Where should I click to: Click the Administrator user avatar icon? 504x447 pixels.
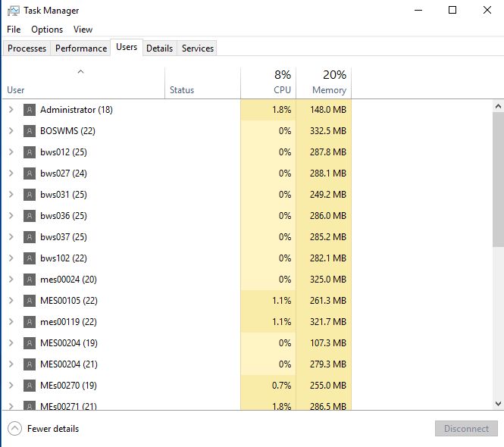tap(30, 110)
